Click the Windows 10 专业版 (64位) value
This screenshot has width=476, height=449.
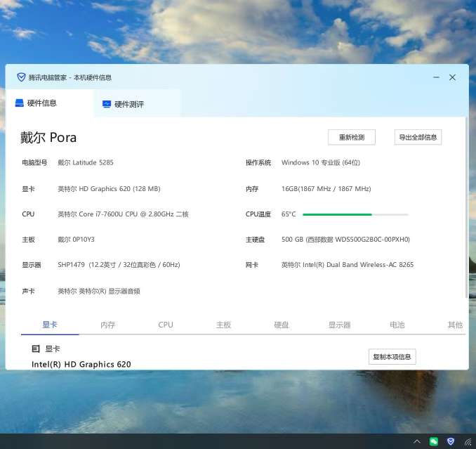tap(321, 162)
